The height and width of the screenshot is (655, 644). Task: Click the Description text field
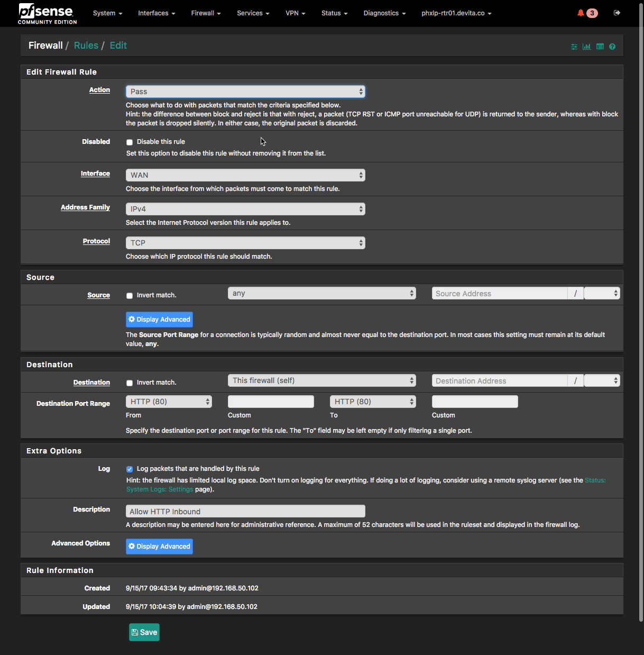pyautogui.click(x=245, y=512)
